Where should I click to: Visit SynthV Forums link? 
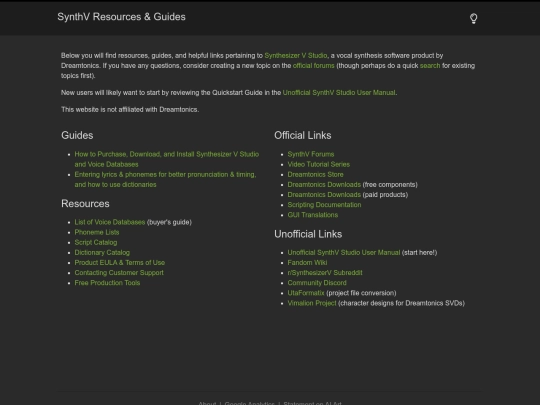click(311, 154)
